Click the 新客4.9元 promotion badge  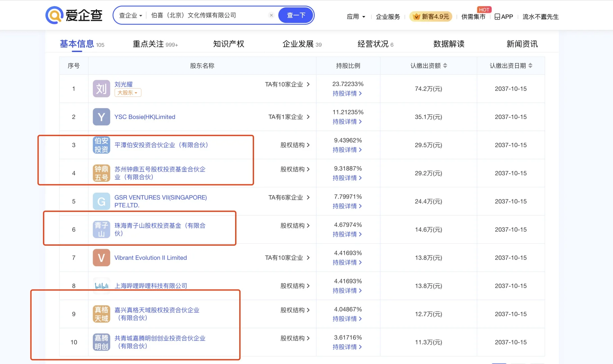point(431,17)
